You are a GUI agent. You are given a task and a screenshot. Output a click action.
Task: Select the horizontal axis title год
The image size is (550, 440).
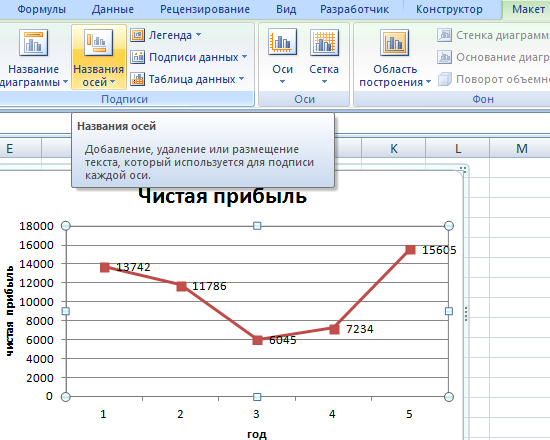click(x=257, y=434)
